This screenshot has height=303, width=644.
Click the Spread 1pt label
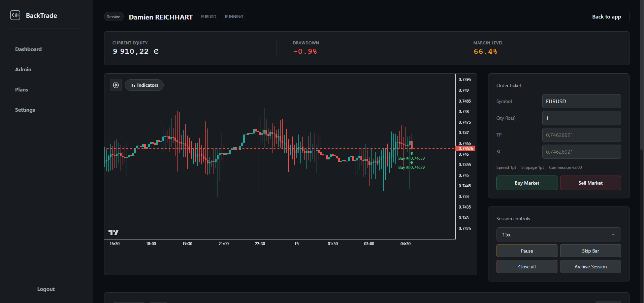(x=506, y=167)
